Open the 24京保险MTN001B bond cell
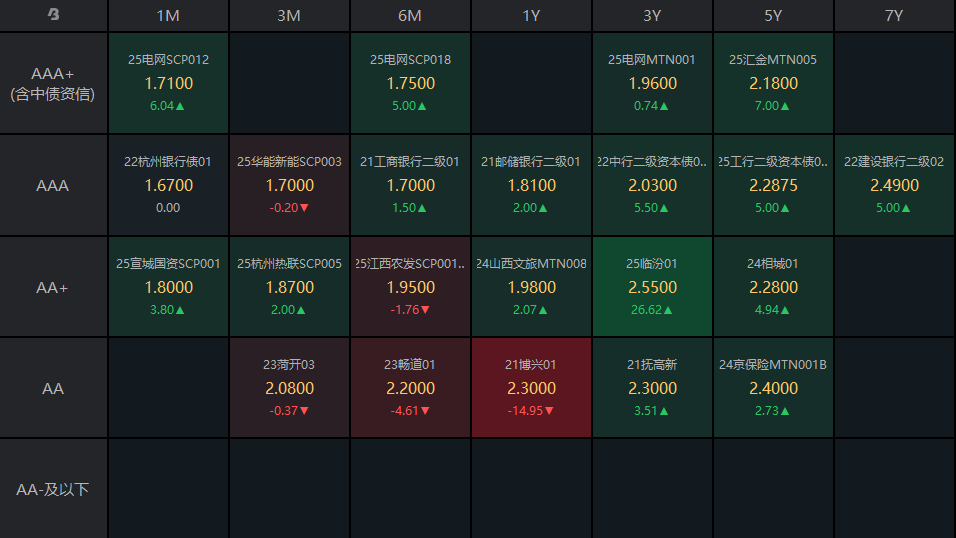 coord(773,388)
